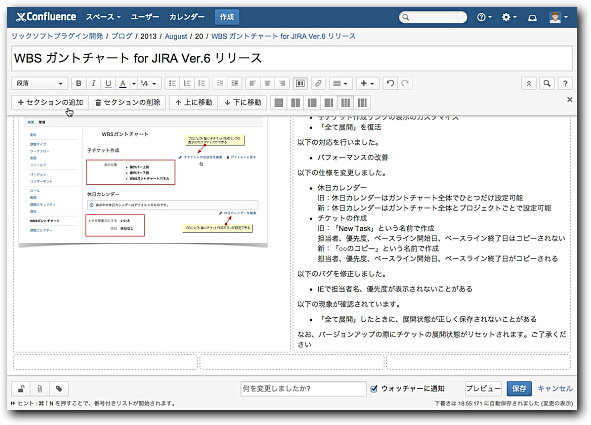Click セクションの削除 button
This screenshot has height=425, width=591.
127,102
